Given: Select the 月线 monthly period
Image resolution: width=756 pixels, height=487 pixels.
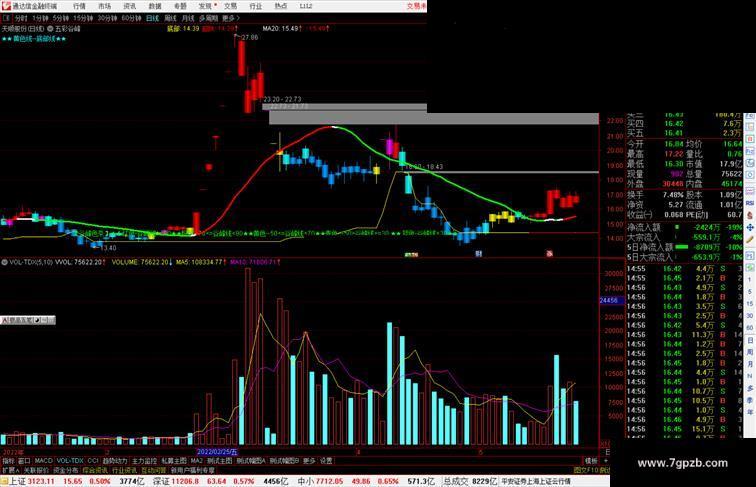Looking at the screenshot, I should (188, 18).
